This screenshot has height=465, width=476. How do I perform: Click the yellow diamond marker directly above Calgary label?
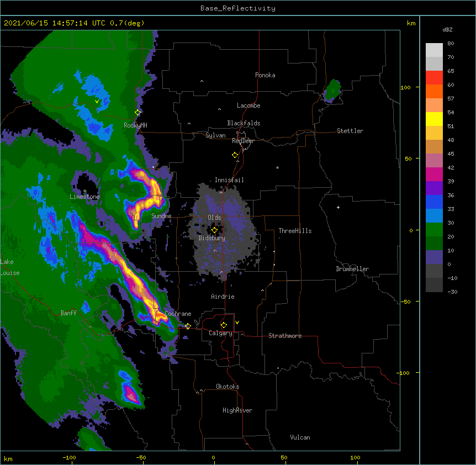click(224, 325)
